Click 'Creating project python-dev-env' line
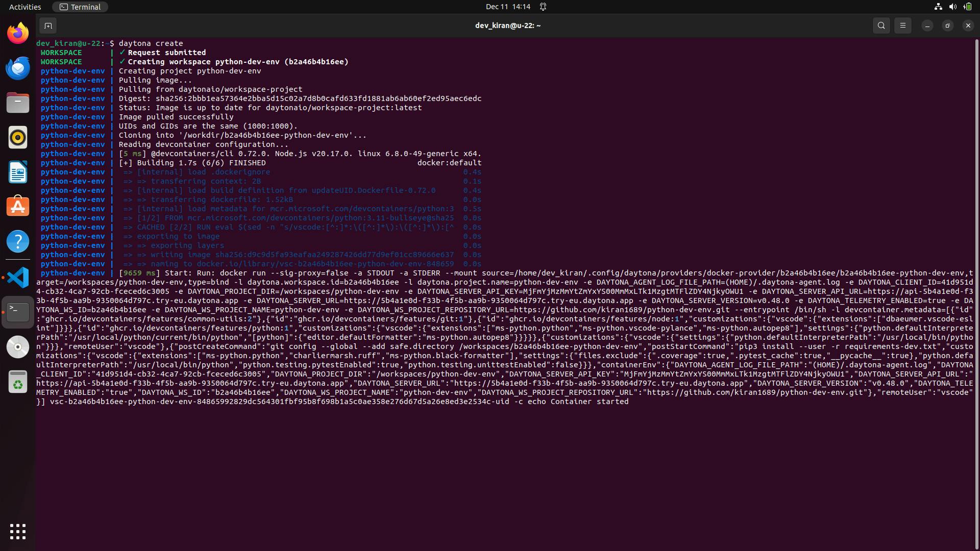The image size is (980, 551). click(190, 71)
